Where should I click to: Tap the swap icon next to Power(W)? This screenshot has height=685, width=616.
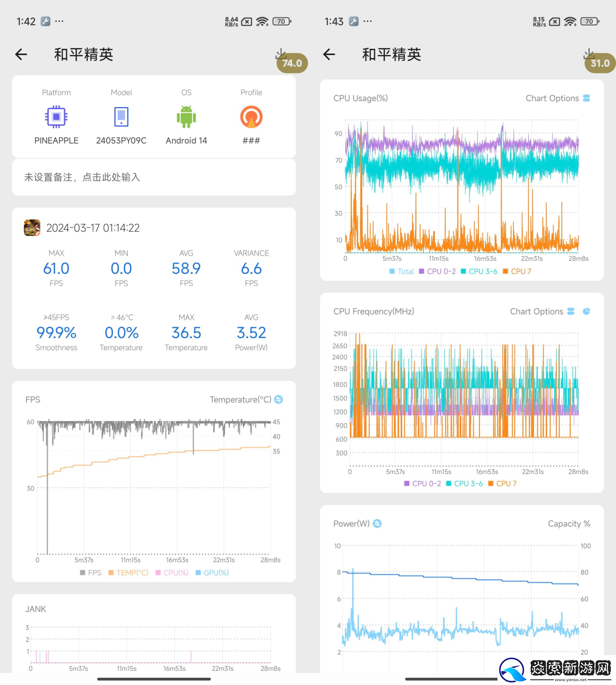pyautogui.click(x=377, y=523)
